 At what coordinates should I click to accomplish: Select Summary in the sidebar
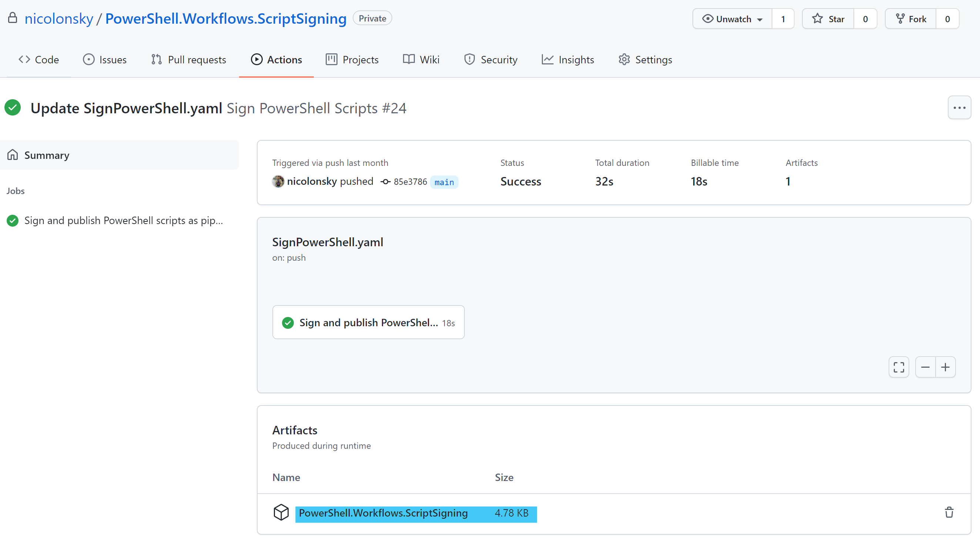pyautogui.click(x=120, y=155)
